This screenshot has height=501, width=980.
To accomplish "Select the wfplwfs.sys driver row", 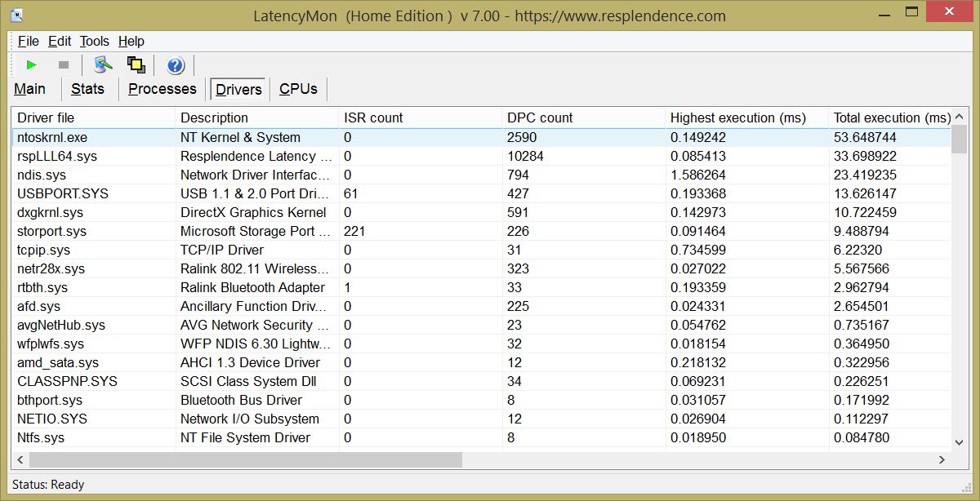I will click(x=482, y=344).
